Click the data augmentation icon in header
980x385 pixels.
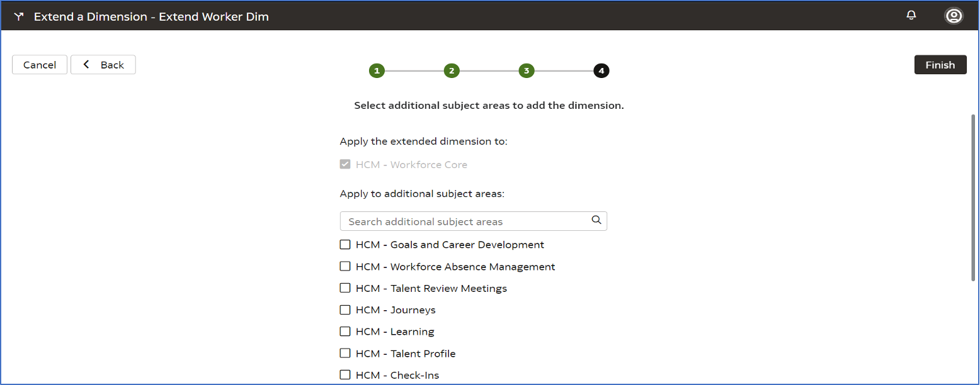point(18,17)
